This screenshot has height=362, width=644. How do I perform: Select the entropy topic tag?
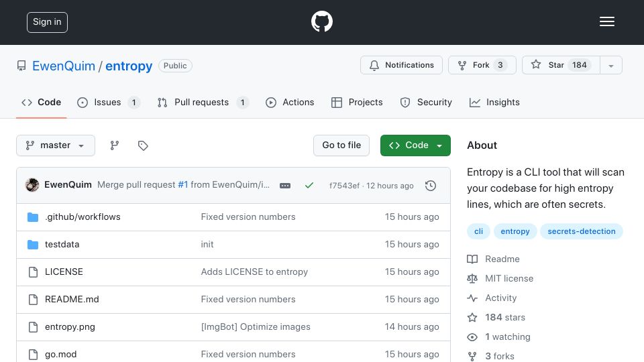coord(515,231)
